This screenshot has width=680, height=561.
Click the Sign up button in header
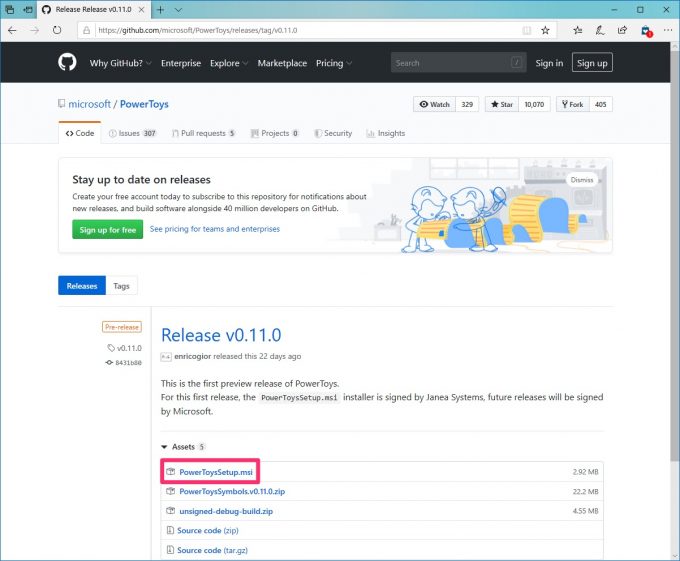pos(592,63)
